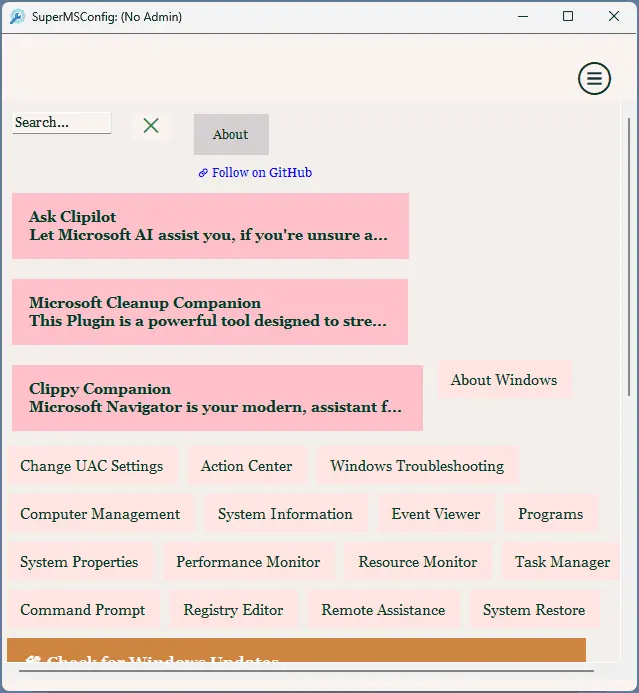Clear search with the green X icon
The height and width of the screenshot is (693, 639).
click(x=151, y=126)
